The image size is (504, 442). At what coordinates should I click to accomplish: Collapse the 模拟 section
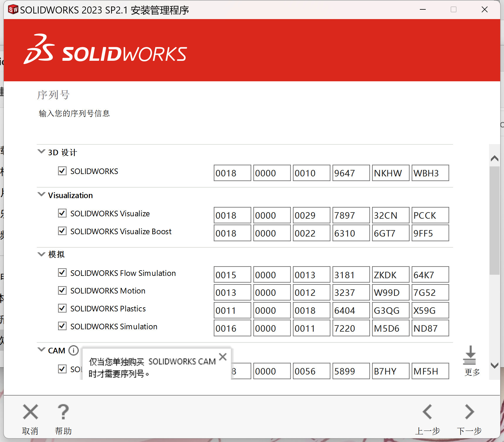coord(41,254)
